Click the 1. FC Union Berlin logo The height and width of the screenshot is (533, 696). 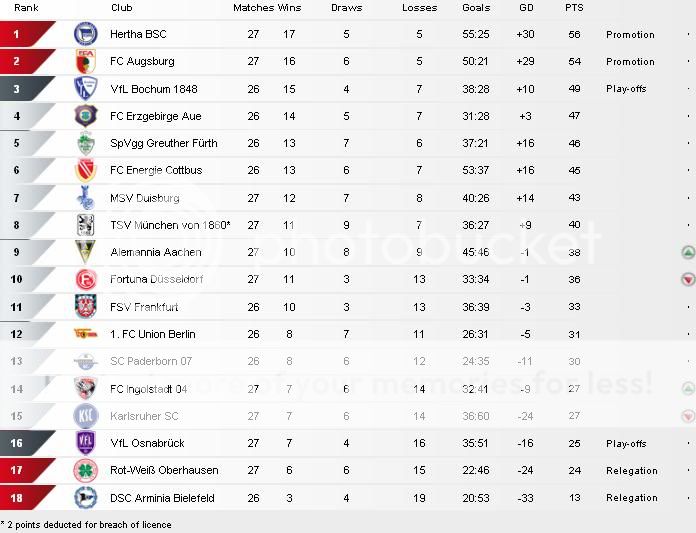[86, 333]
